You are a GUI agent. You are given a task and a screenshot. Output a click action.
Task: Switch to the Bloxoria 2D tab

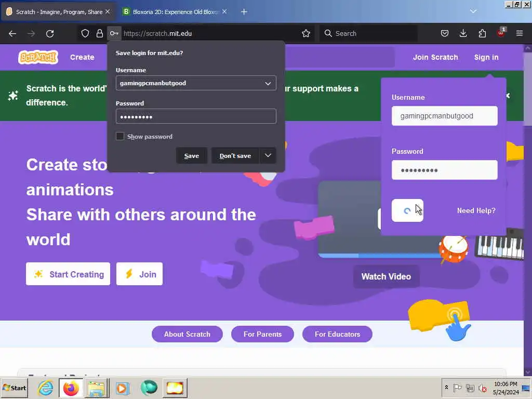click(175, 12)
